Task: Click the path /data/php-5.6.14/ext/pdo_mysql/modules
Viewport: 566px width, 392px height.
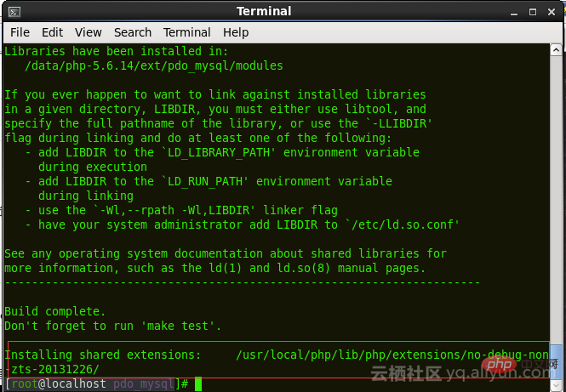Action: 154,66
